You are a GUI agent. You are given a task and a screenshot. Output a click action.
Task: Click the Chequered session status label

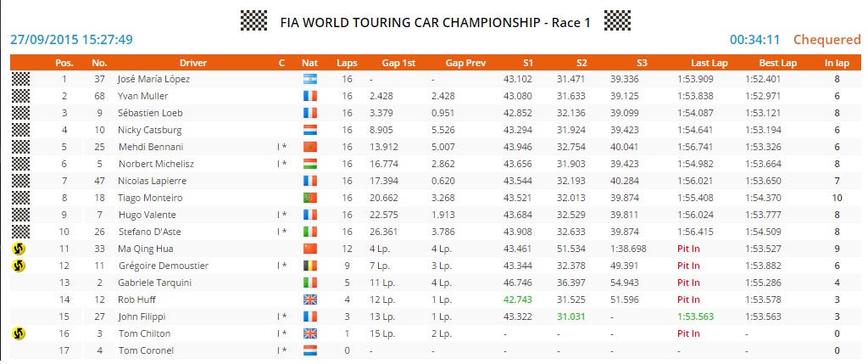826,40
